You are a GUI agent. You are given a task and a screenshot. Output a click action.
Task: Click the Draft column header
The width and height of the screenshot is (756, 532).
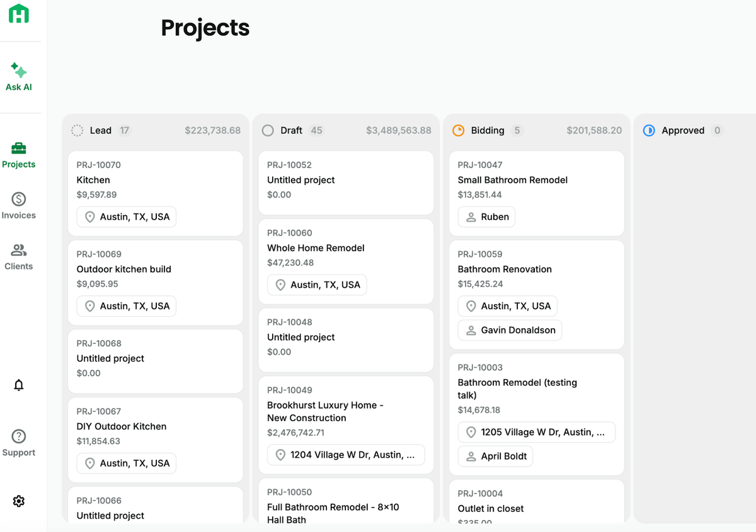tap(346, 130)
